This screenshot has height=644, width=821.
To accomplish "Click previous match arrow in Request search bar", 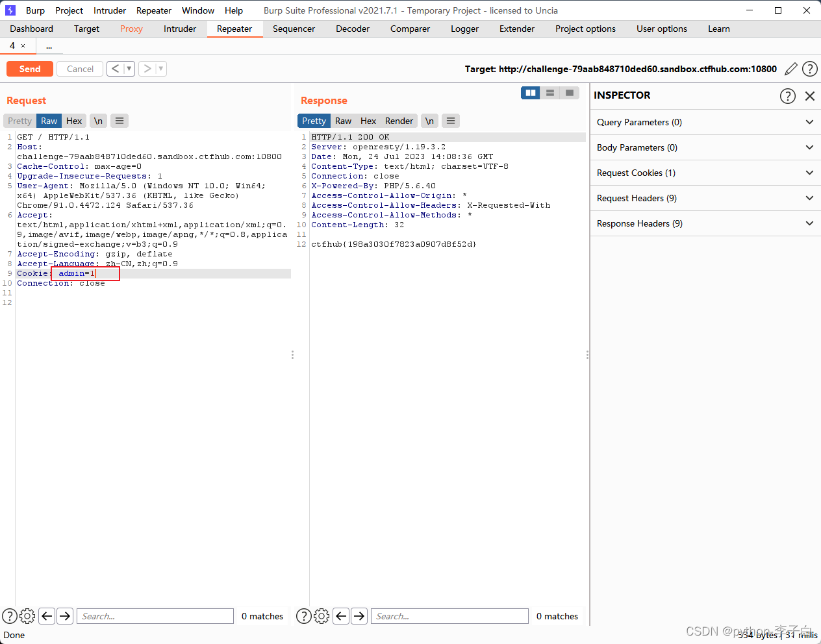I will 46,615.
